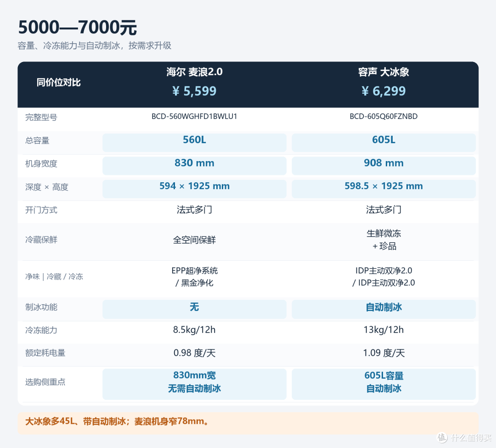This screenshot has height=448, width=496.
Task: Select the 海尔 麦浪2.0 column header
Action: (x=194, y=72)
